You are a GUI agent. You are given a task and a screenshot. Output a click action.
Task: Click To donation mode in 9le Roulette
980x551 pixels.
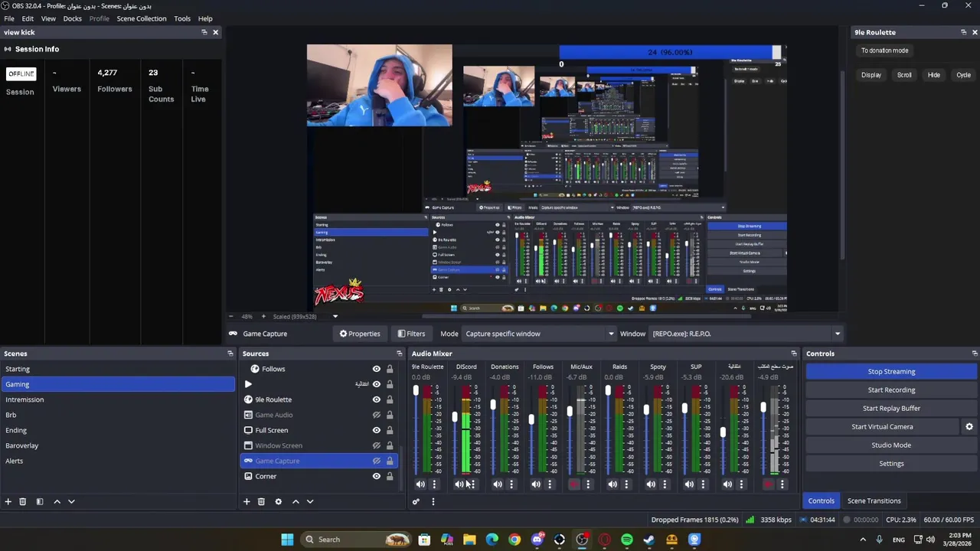884,51
